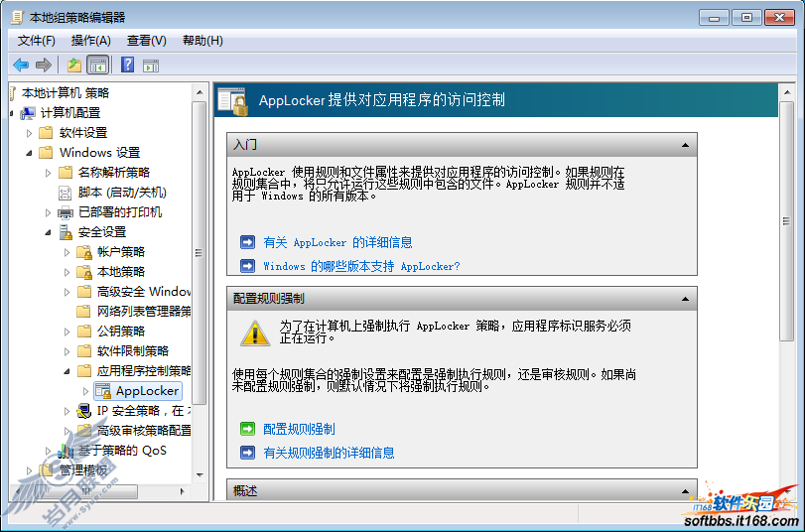Expand the 名称解析策略 node
Viewport: 805px width, 532px height.
(x=48, y=173)
